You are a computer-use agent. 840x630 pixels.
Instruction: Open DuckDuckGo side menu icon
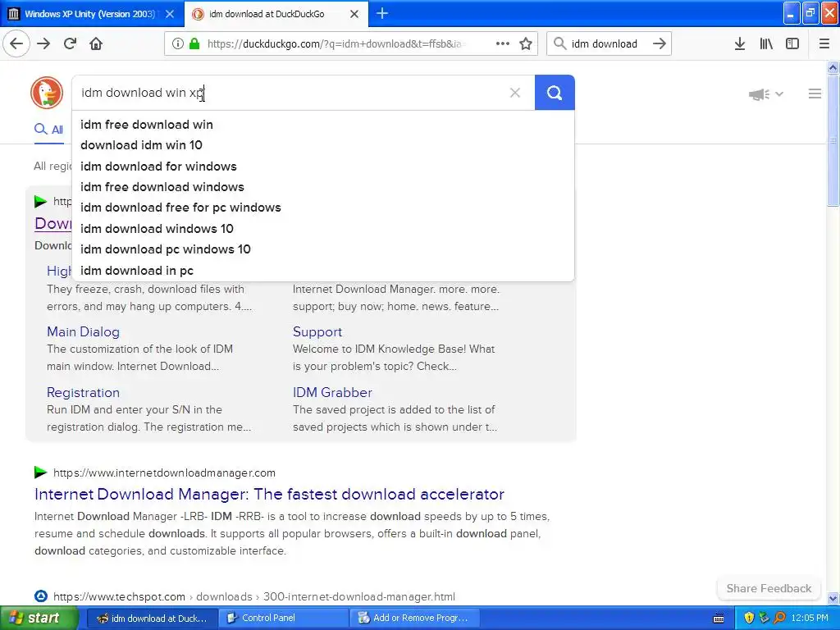click(x=815, y=94)
